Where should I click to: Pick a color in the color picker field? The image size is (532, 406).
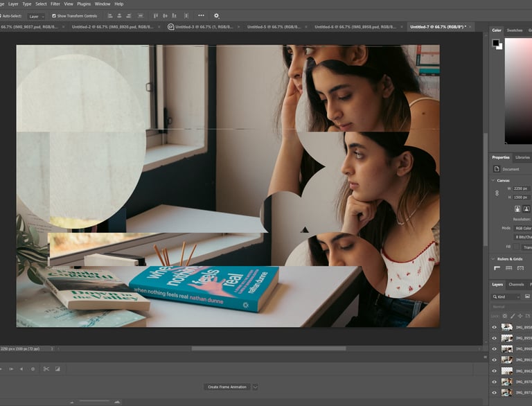(518, 90)
